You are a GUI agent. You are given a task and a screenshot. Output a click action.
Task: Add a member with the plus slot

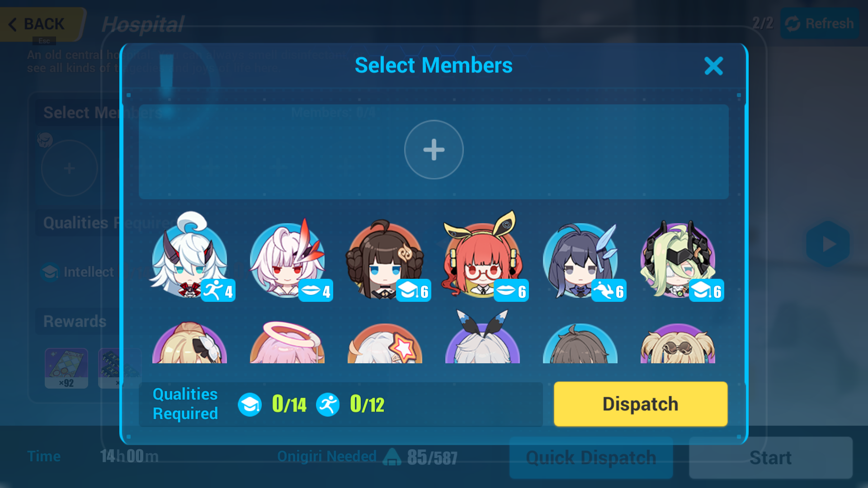(434, 150)
